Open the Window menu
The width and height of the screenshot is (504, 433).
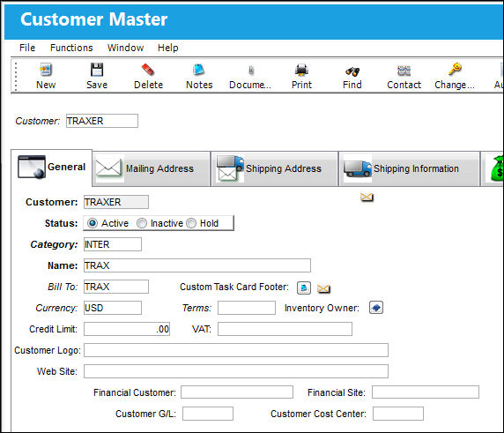pyautogui.click(x=125, y=48)
